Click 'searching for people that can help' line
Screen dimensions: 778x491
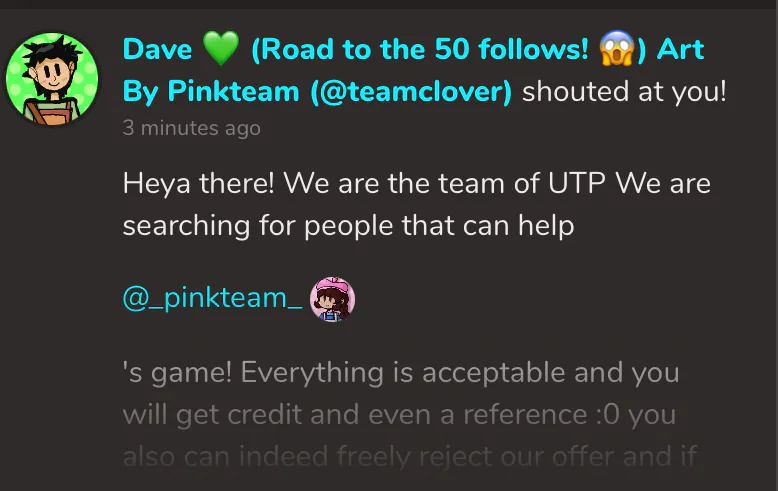348,226
